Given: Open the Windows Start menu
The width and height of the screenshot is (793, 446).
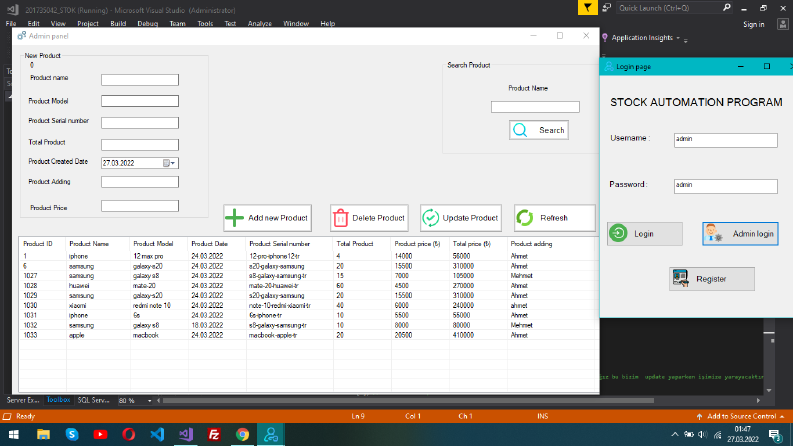Looking at the screenshot, I should coord(14,434).
